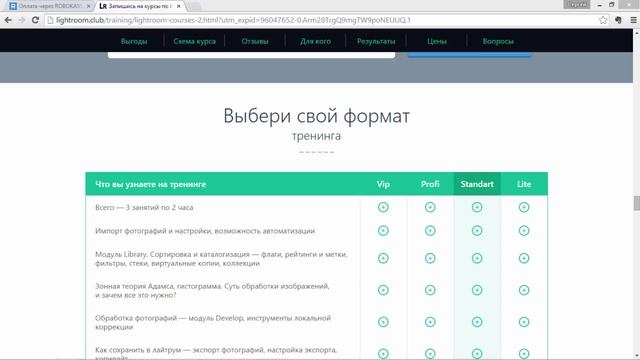This screenshot has width=640, height=360.
Task: Click the browser forward arrow
Action: [x=22, y=20]
